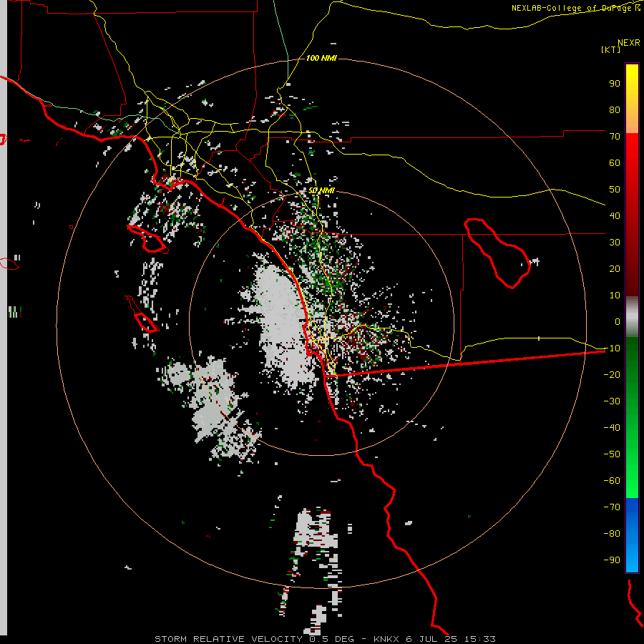Click the positive 10 scale value
This screenshot has height=644, width=644.
(615, 296)
